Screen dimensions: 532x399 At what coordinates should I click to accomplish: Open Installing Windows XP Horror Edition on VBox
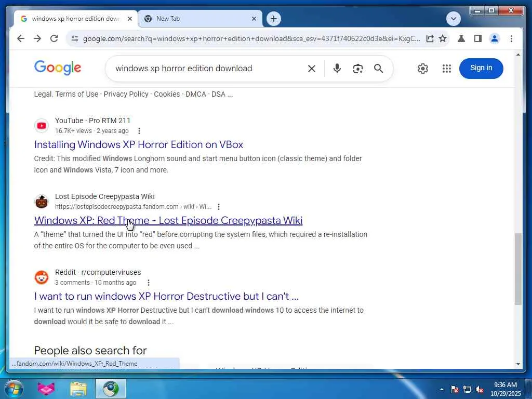(x=138, y=144)
